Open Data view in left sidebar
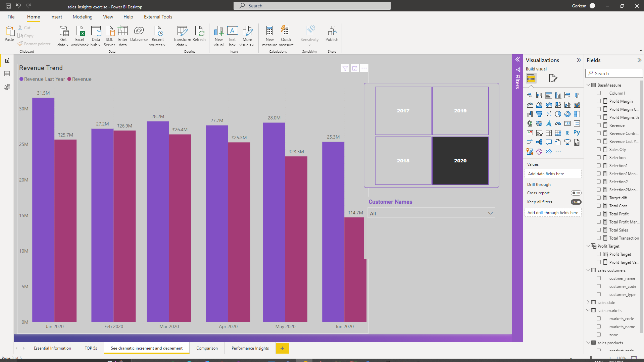Image resolution: width=644 pixels, height=362 pixels. click(x=7, y=74)
